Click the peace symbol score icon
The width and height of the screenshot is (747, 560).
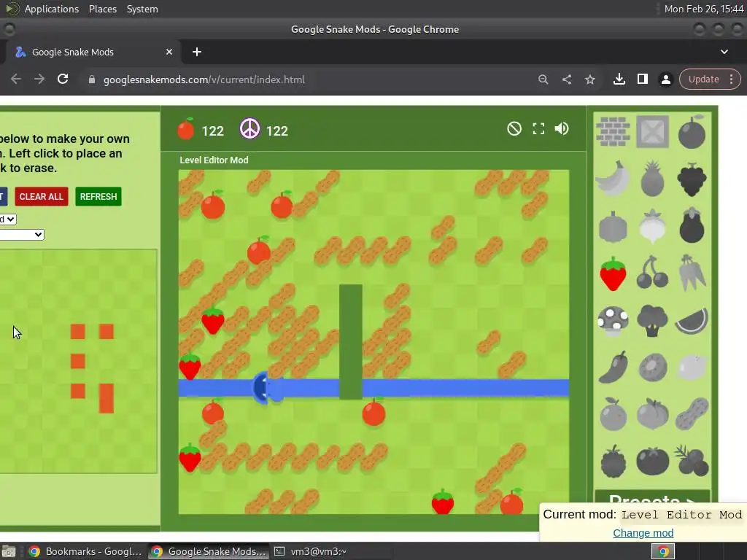pos(249,128)
